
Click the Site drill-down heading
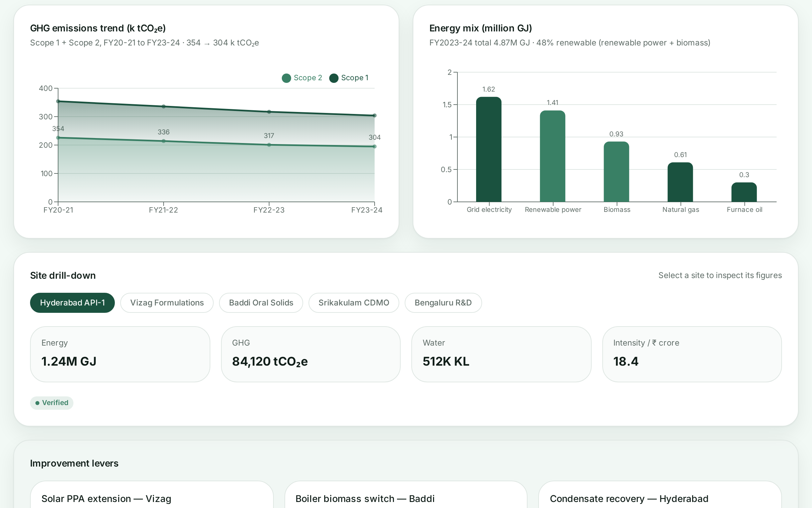click(x=63, y=275)
